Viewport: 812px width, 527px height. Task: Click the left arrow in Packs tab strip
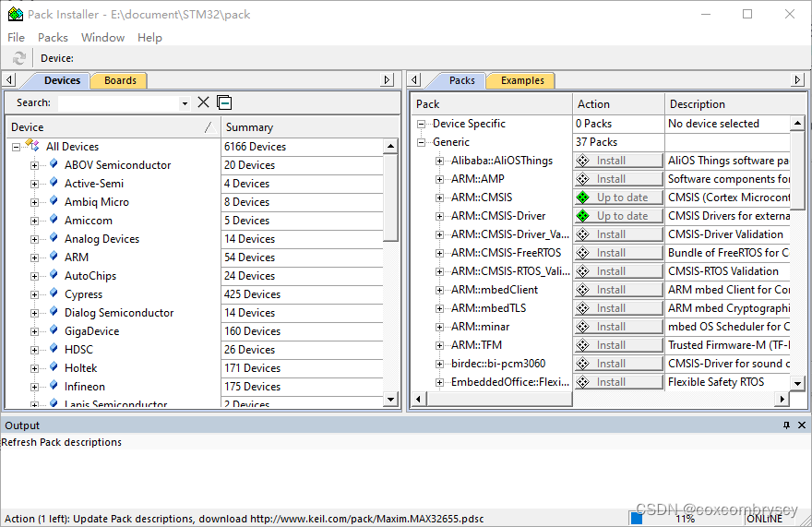[413, 79]
